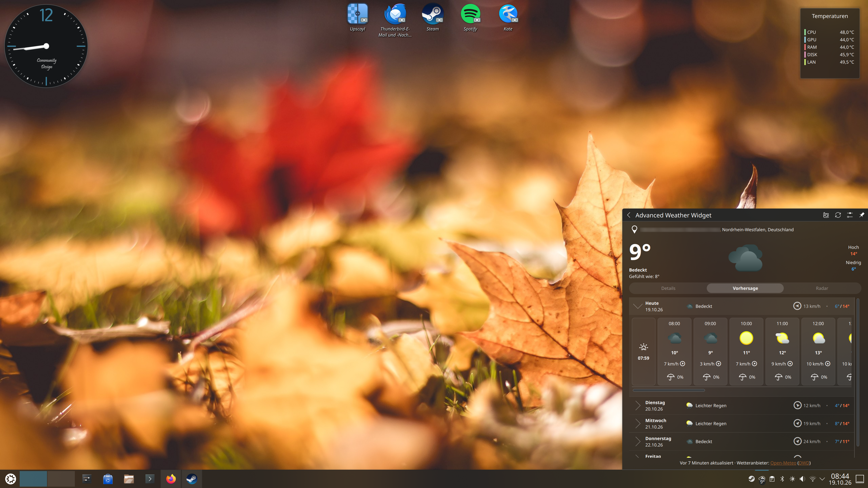
Task: Show hidden system tray icons arrow
Action: pyautogui.click(x=823, y=479)
